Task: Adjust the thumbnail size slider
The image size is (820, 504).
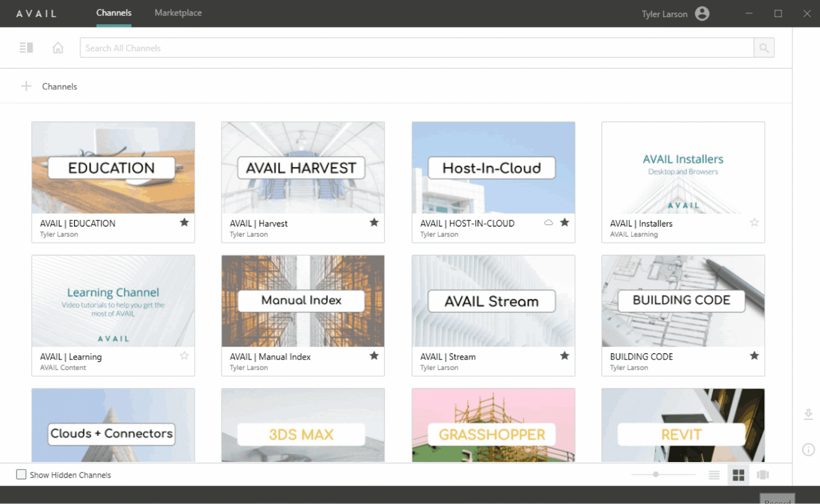Action: [655, 474]
